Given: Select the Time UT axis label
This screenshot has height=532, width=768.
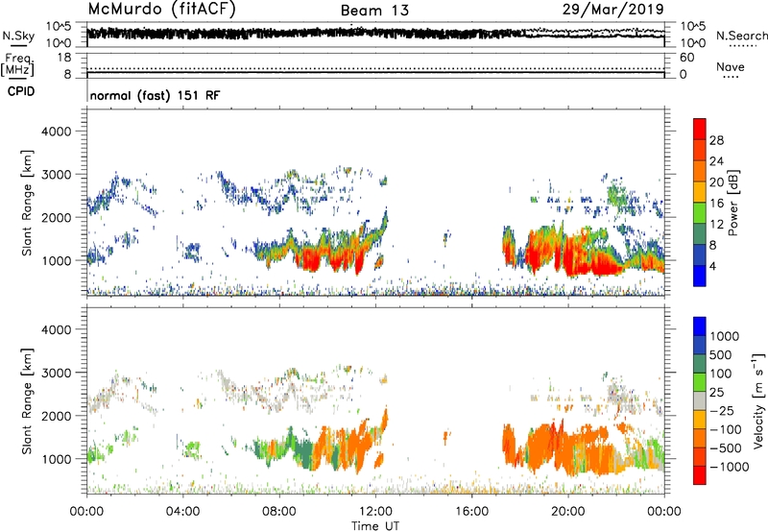Looking at the screenshot, I should pos(375,526).
